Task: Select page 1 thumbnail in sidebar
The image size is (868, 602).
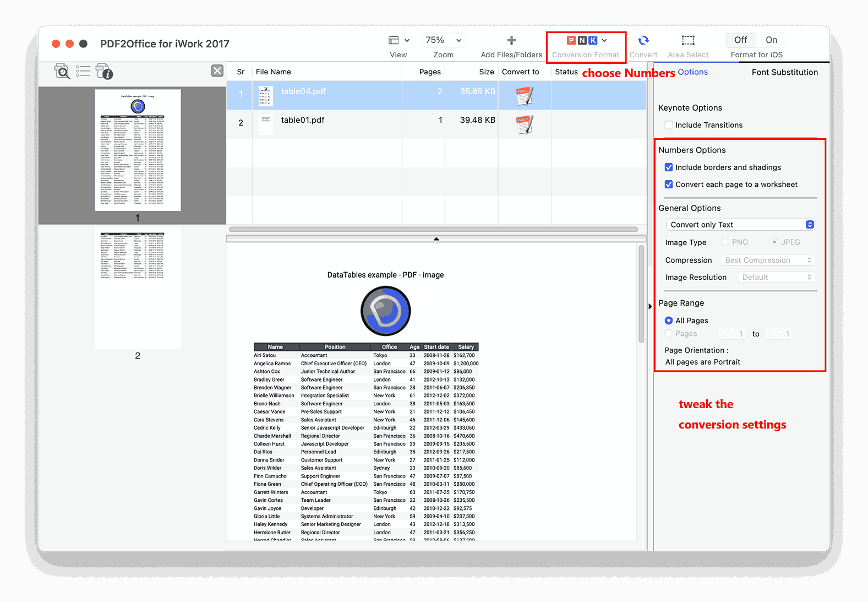Action: tap(138, 150)
